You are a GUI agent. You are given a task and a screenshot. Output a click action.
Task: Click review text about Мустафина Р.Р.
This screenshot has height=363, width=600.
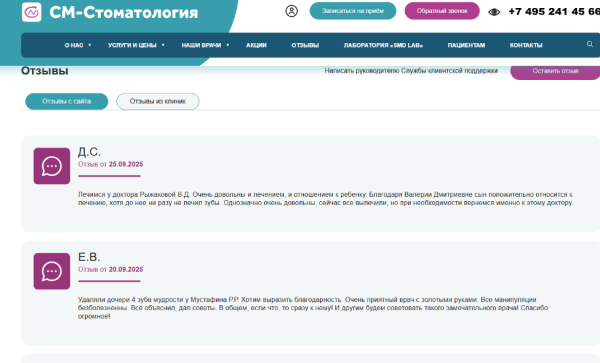(x=313, y=308)
